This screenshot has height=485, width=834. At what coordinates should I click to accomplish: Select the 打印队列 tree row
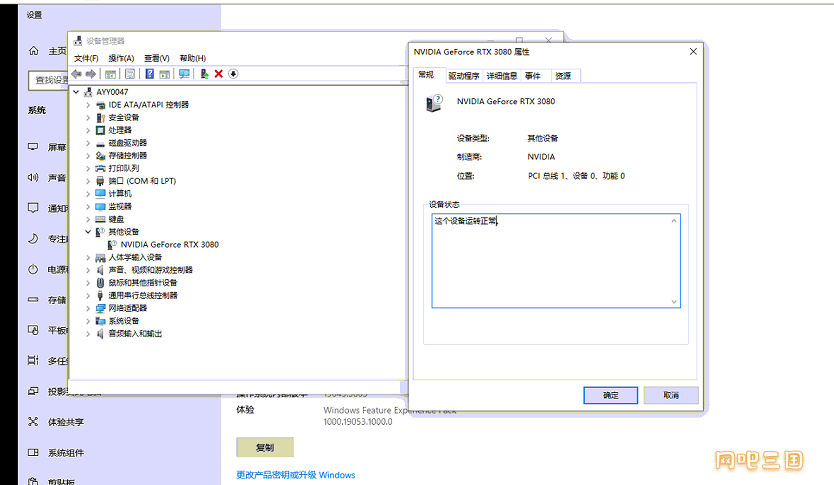click(123, 168)
